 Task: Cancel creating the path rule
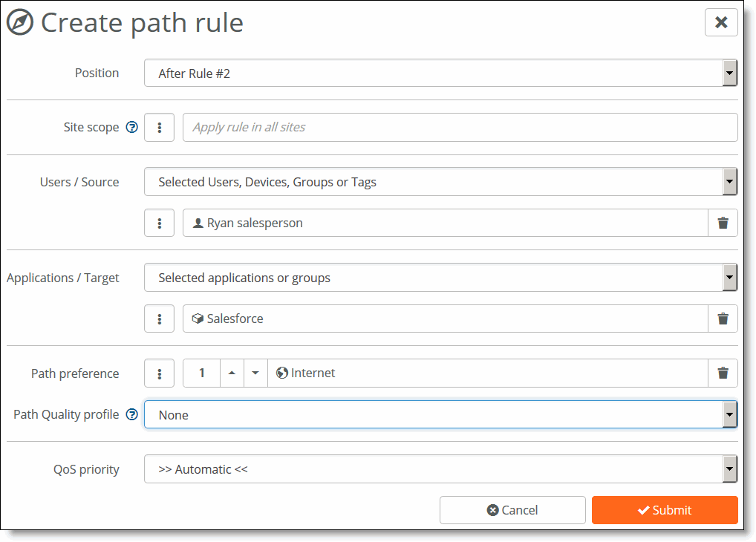(x=512, y=510)
